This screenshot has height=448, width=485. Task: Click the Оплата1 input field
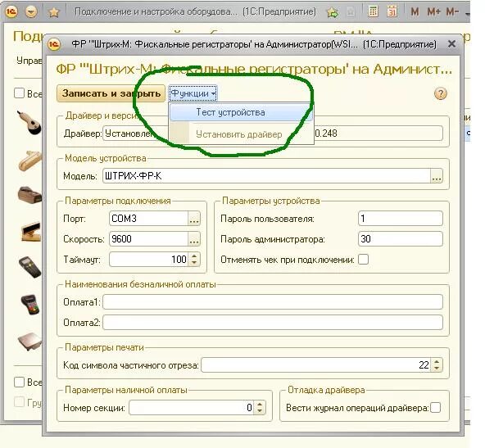(273, 302)
